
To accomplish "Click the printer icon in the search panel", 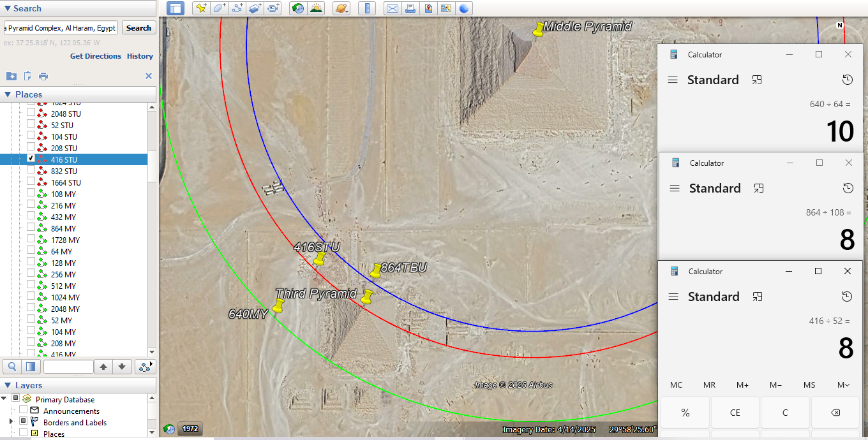I will pyautogui.click(x=43, y=77).
